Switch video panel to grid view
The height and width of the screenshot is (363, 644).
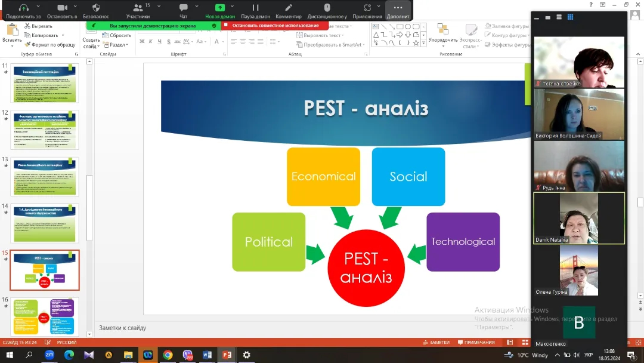[569, 18]
